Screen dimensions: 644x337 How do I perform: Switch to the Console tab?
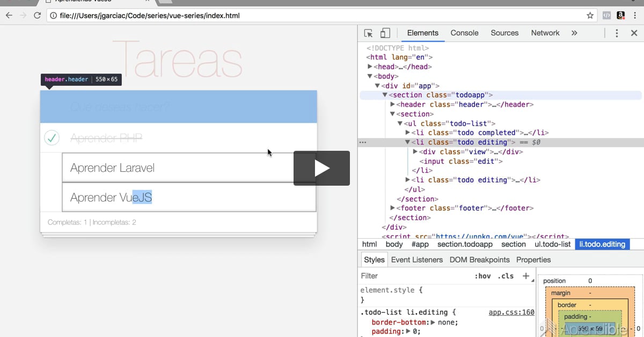click(464, 33)
